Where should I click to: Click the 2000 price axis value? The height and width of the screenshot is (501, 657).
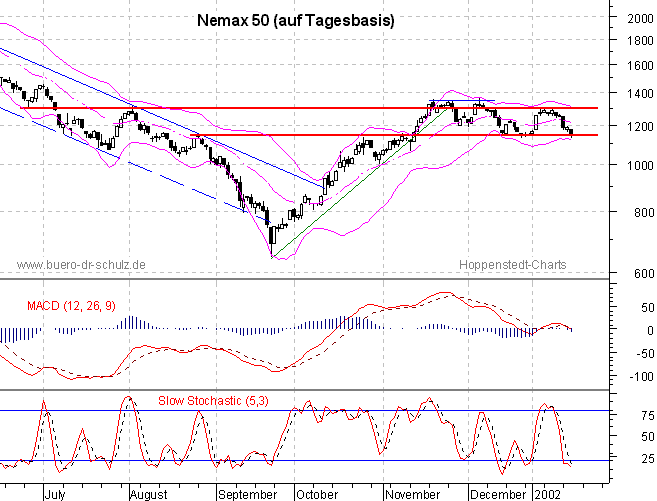(x=640, y=19)
